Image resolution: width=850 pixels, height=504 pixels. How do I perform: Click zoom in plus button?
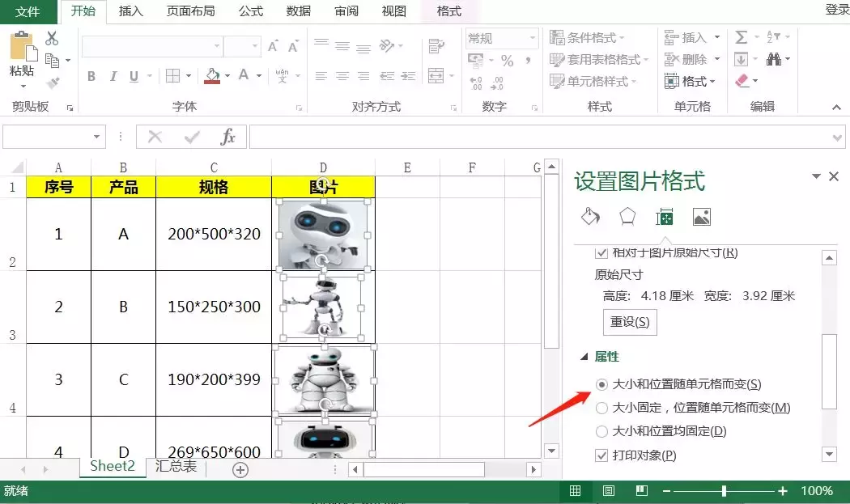[x=782, y=491]
